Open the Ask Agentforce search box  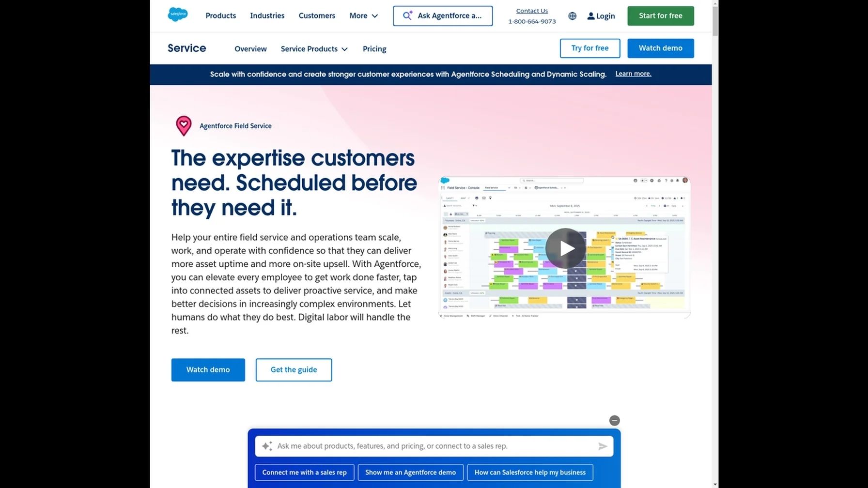442,15
